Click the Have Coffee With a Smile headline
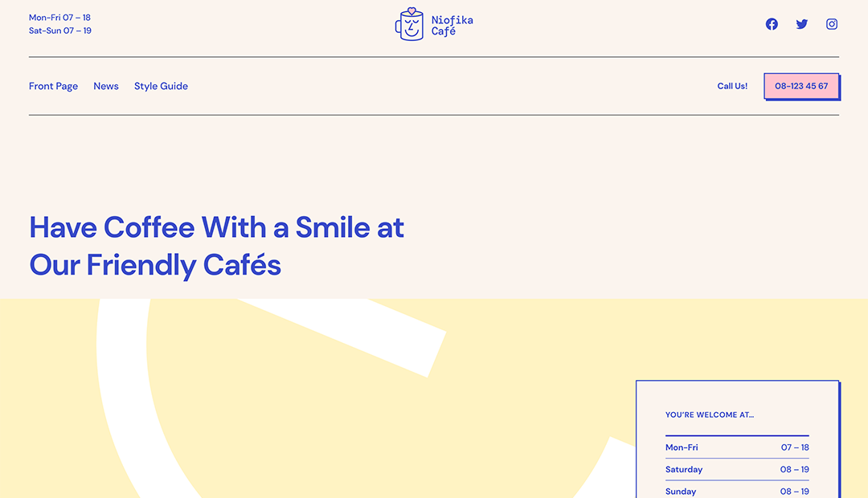The image size is (868, 498). (216, 247)
